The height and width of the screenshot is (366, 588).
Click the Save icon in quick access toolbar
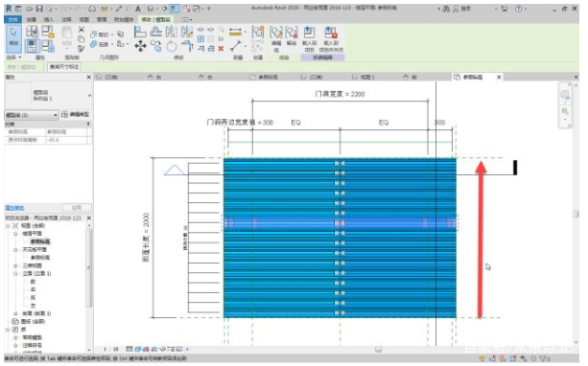(39, 9)
